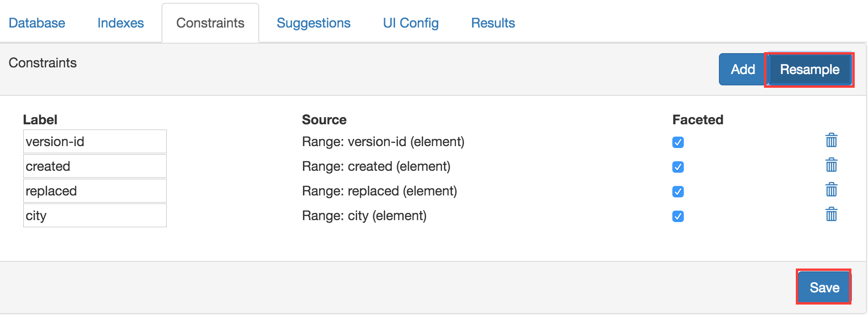The height and width of the screenshot is (315, 868).
Task: Switch to the Database tab
Action: (x=37, y=23)
